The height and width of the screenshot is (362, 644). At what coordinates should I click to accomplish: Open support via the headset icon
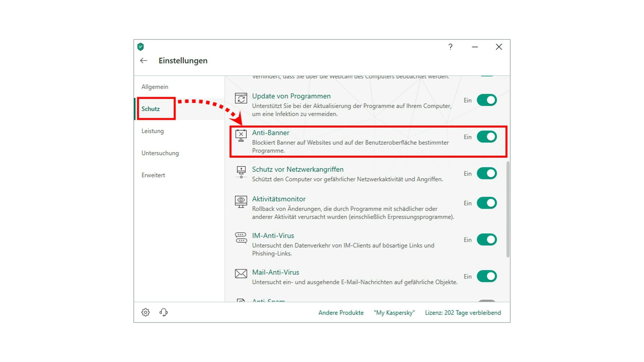pos(164,312)
